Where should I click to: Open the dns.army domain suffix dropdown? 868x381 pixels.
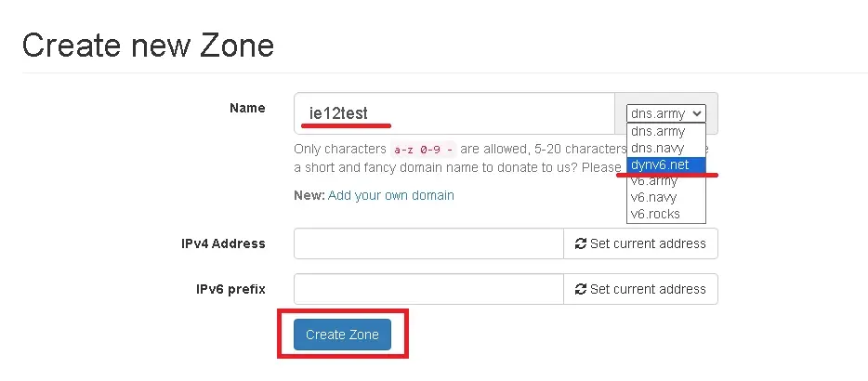point(665,113)
